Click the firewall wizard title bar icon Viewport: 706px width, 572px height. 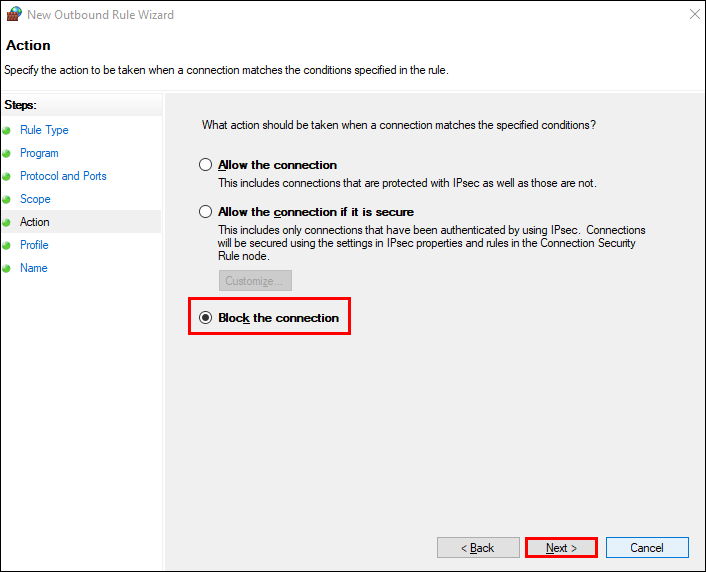(14, 15)
